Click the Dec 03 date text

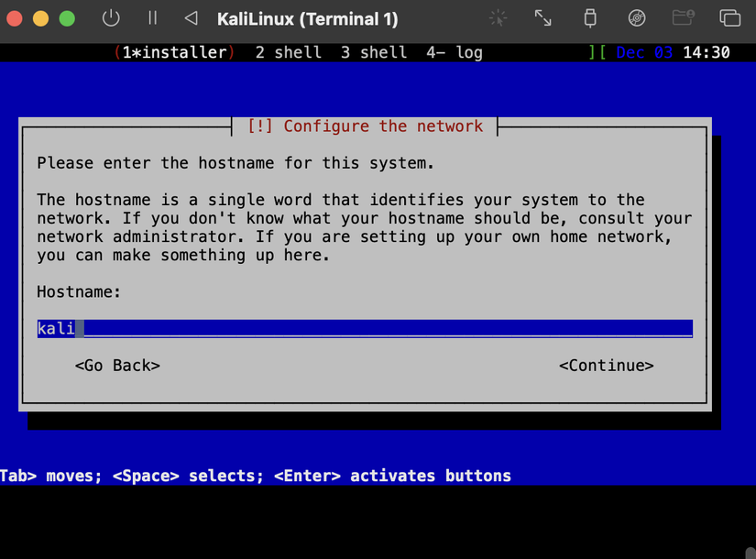point(644,52)
